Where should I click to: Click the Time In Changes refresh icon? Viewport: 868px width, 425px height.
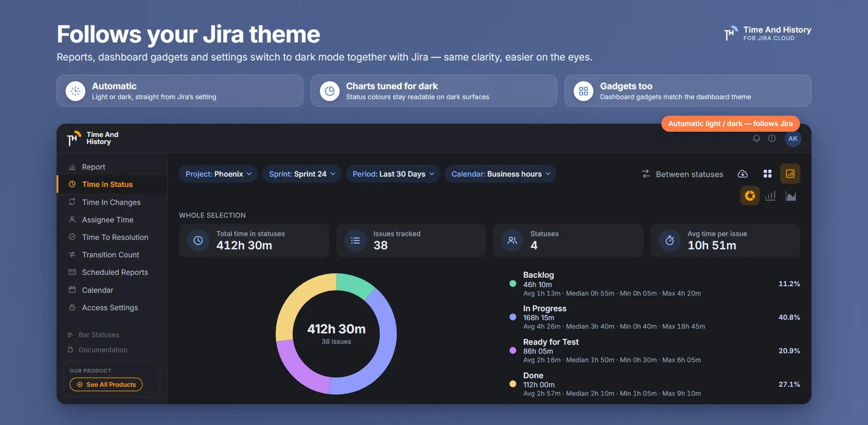pyautogui.click(x=72, y=202)
